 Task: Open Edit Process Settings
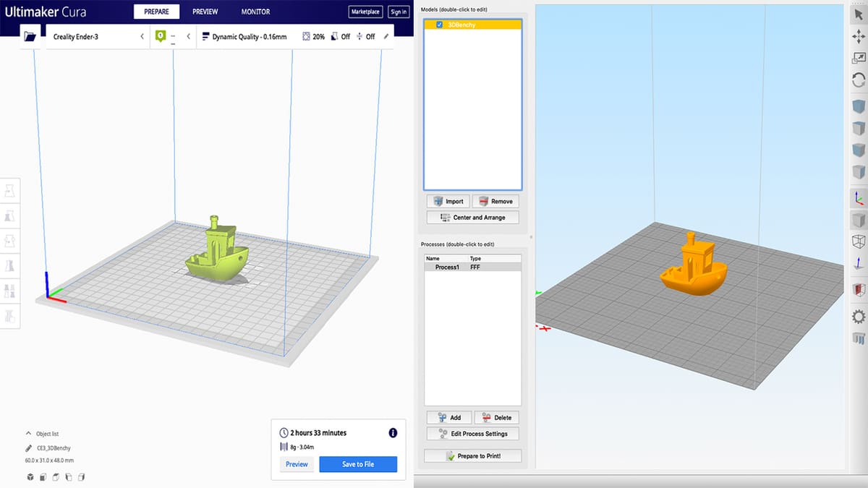[x=472, y=434]
